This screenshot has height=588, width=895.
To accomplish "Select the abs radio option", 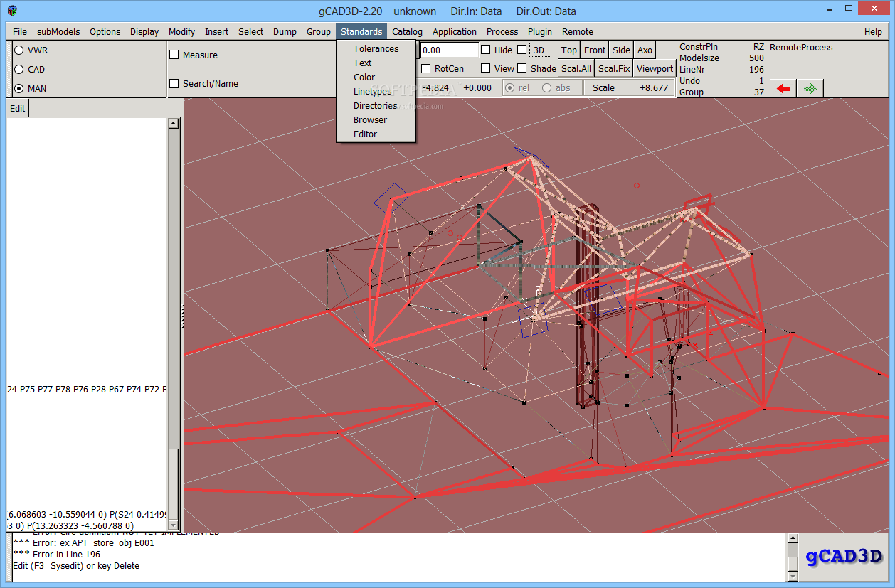I will [546, 88].
